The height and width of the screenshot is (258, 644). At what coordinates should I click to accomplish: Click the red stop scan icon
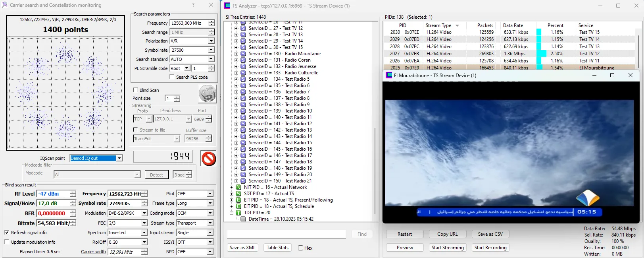coord(208,159)
